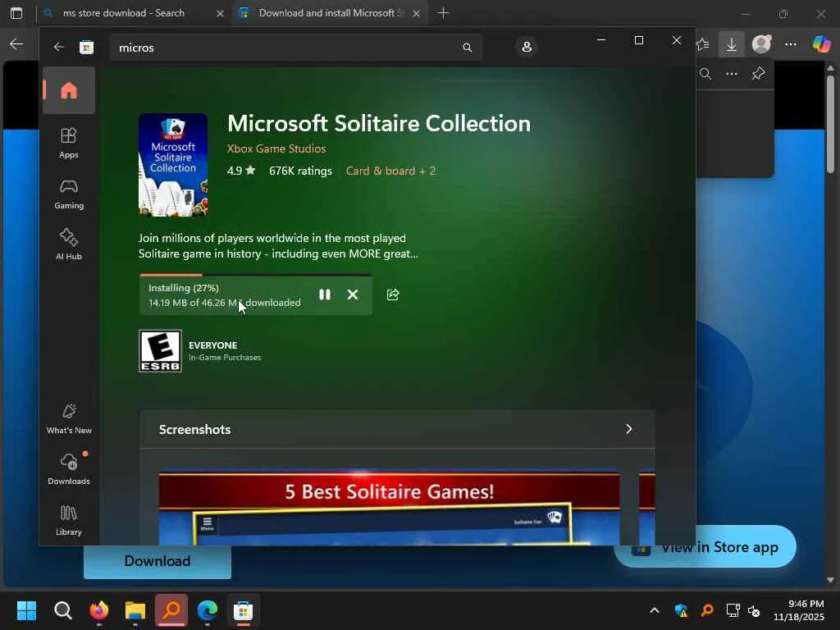
Task: Open the Card & board + 2 category link
Action: (x=390, y=171)
